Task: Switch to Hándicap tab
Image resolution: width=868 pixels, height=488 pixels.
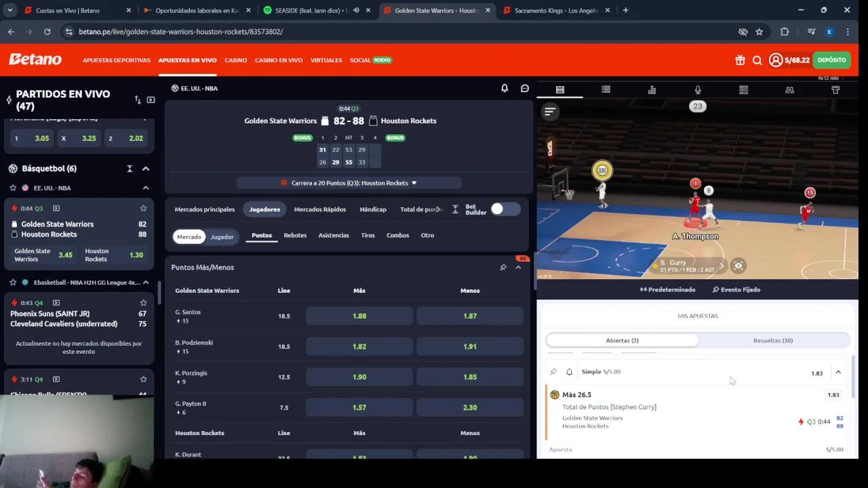Action: [x=373, y=209]
